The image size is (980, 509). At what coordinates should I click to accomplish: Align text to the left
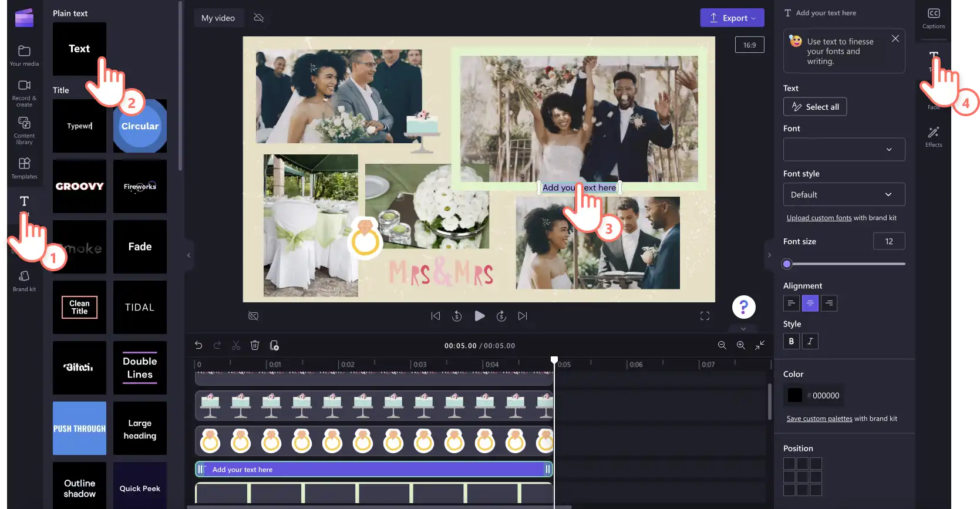791,303
